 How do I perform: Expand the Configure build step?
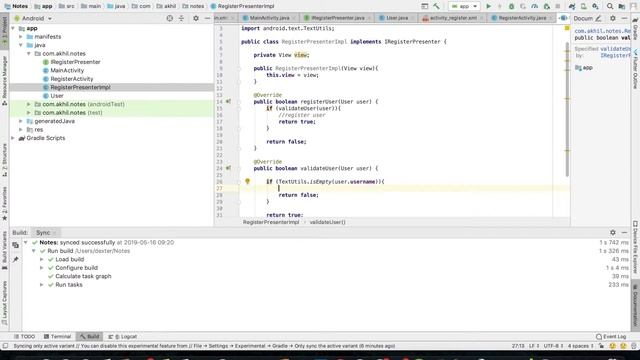(42, 268)
